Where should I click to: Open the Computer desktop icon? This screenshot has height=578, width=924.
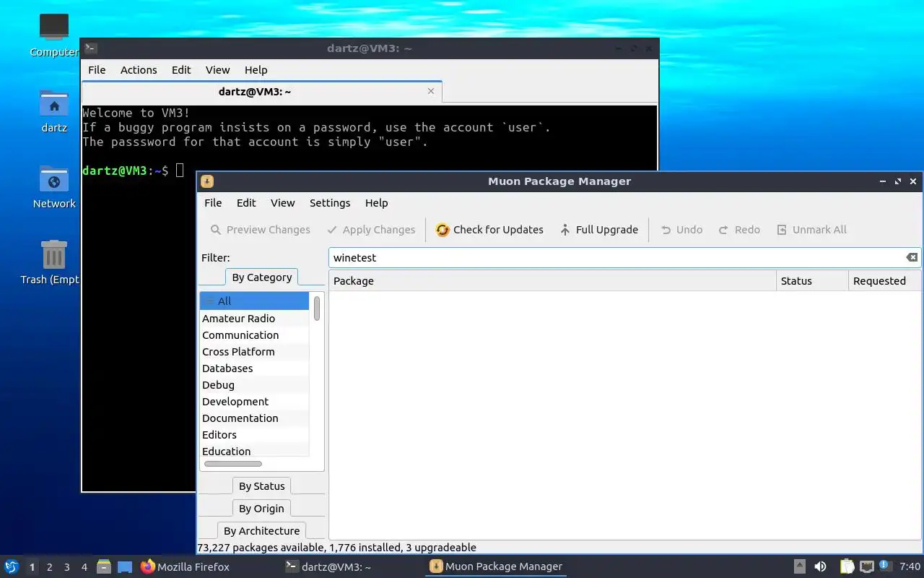[54, 35]
